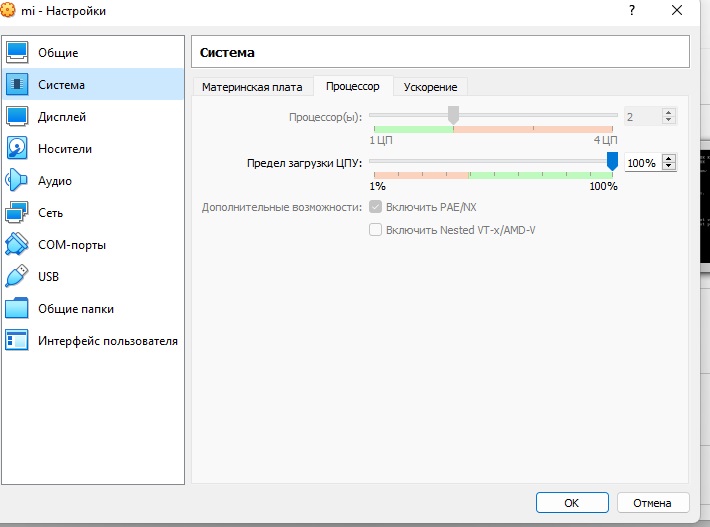The image size is (710, 527).
Task: Decrease CPU load limit with down arrow
Action: (669, 166)
